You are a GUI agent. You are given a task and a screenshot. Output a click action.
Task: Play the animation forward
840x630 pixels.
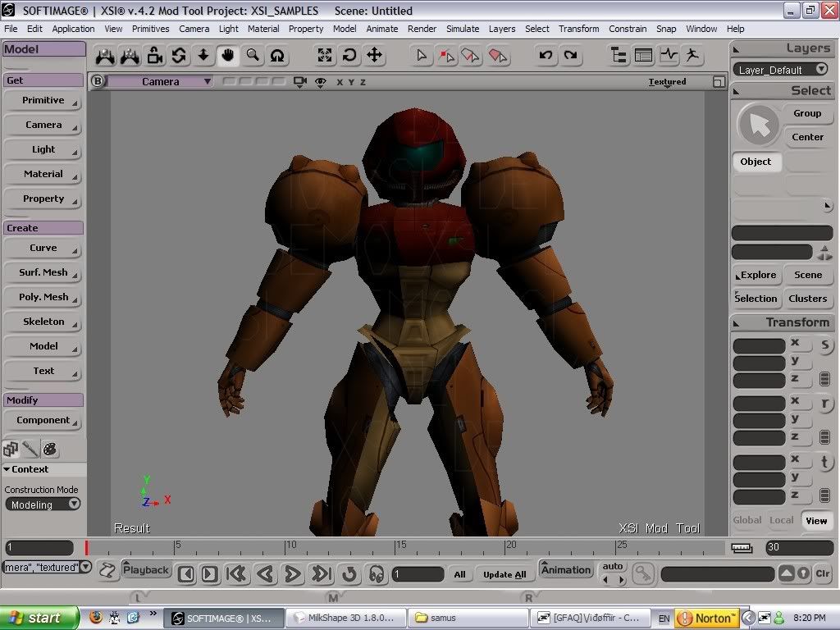[293, 574]
